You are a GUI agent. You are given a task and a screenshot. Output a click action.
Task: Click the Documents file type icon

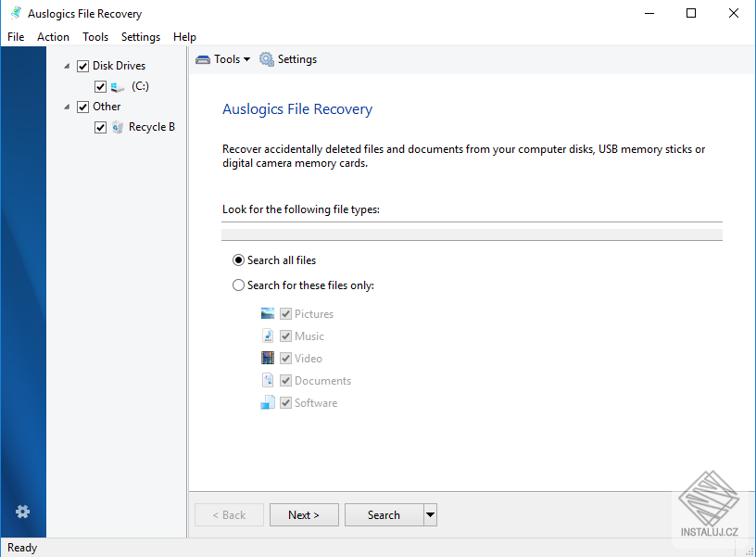269,380
